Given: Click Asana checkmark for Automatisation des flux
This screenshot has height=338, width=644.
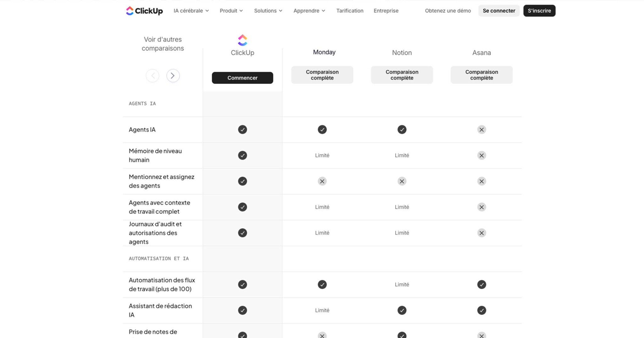Looking at the screenshot, I should click(481, 285).
